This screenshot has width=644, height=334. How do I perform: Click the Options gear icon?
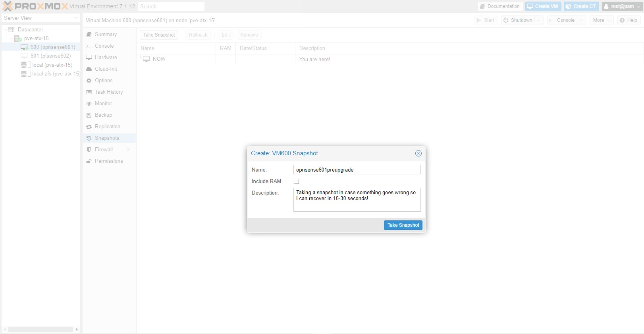(x=89, y=81)
